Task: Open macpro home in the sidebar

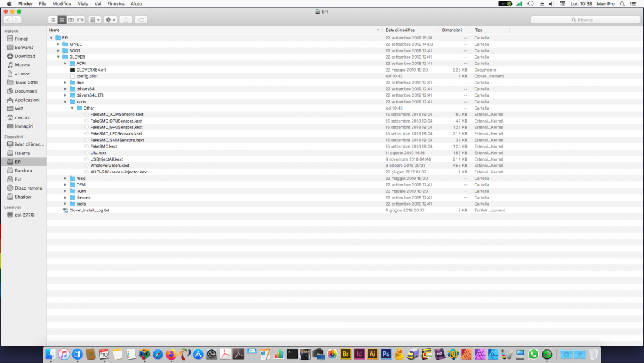Action: (x=23, y=117)
